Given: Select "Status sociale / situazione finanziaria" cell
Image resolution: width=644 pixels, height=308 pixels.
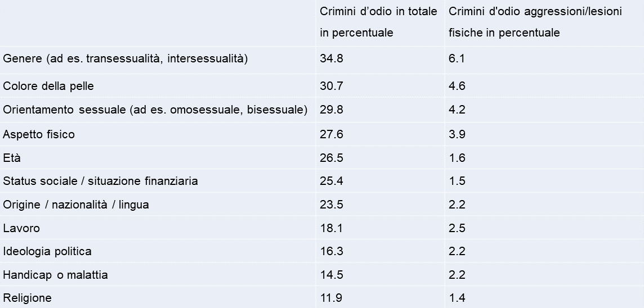Looking at the screenshot, I should click(x=101, y=182).
